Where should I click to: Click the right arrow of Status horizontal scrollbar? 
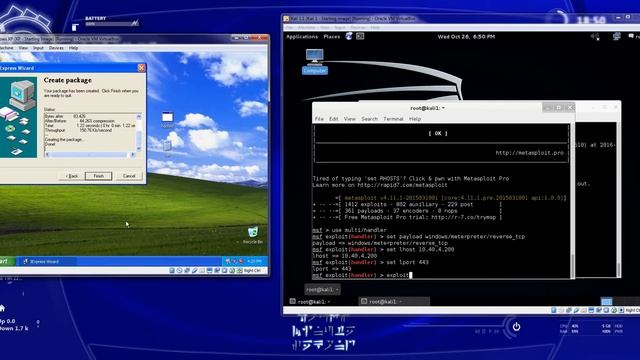click(133, 155)
